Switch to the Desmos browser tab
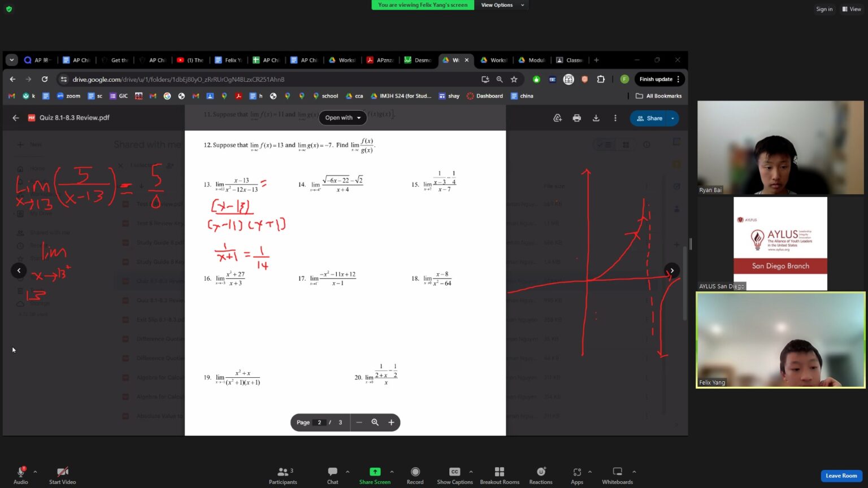 [x=418, y=60]
